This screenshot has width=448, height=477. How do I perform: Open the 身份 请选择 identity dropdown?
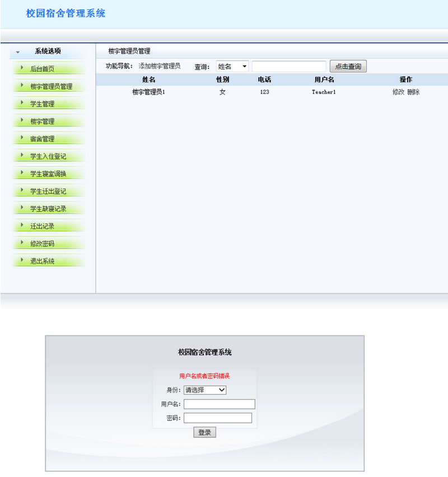(205, 390)
